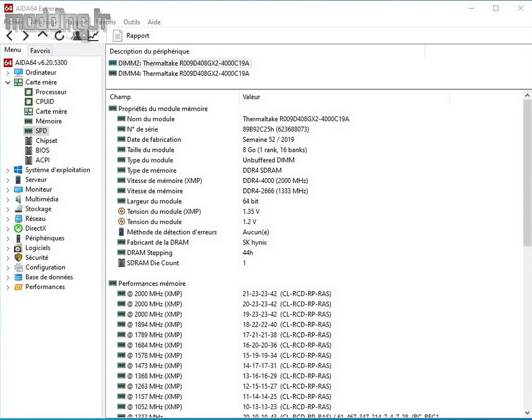
Task: Click the Moniteur display icon
Action: (x=18, y=189)
